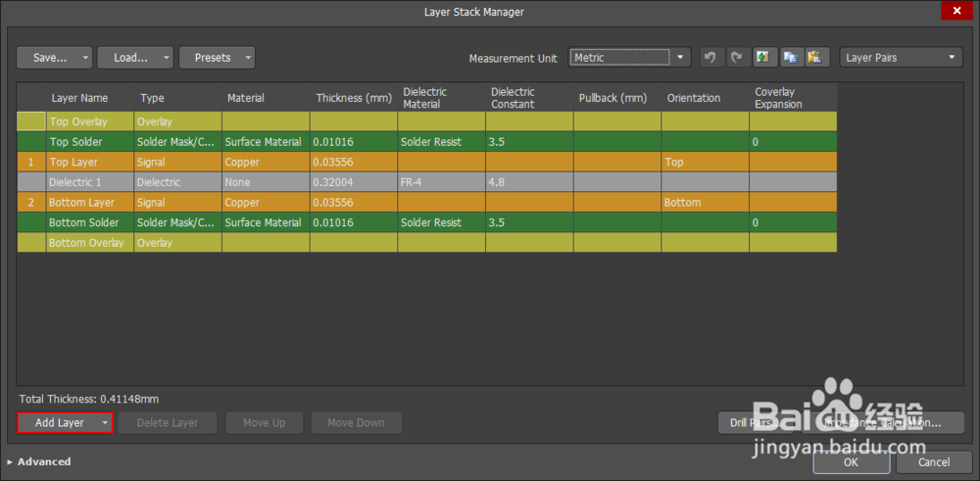This screenshot has height=481, width=980.
Task: Select the Dielectric 1 layer name
Action: (90, 182)
